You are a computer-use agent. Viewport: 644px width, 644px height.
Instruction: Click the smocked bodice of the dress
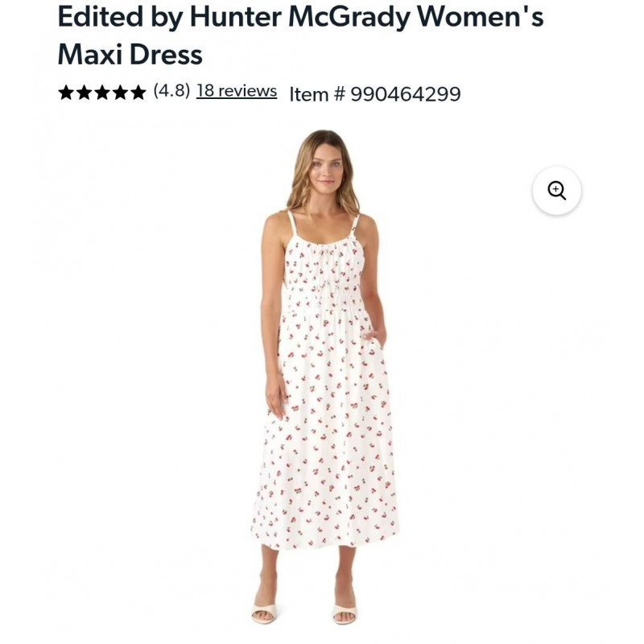[324, 282]
